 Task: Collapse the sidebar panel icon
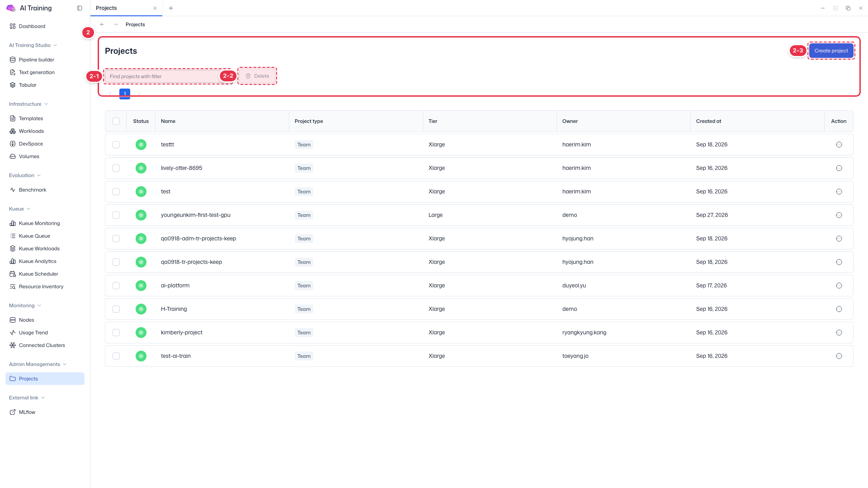pos(80,8)
